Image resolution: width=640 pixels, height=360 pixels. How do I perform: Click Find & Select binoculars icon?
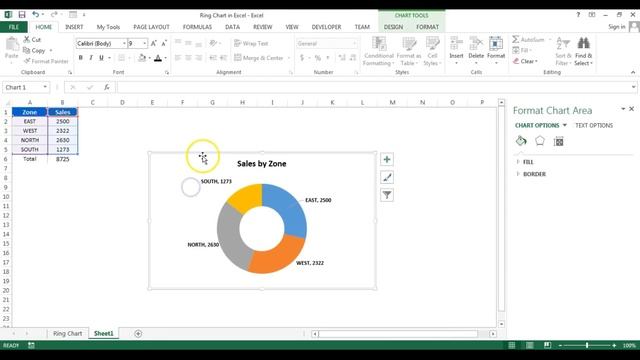tap(583, 43)
